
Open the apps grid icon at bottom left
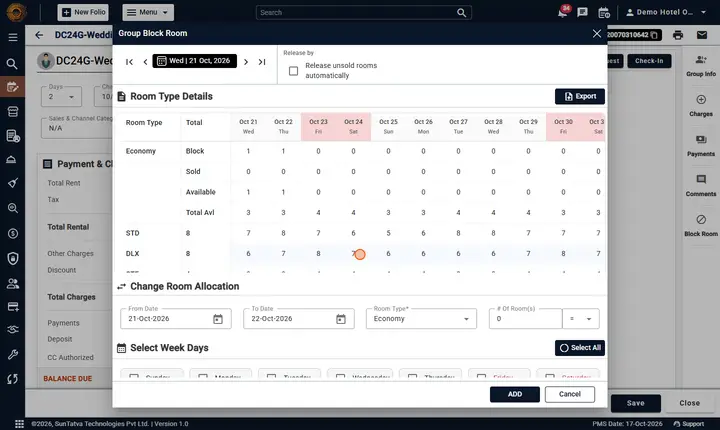tap(19, 424)
